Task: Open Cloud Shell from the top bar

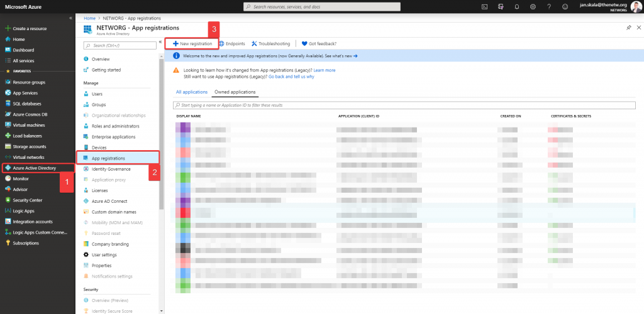Action: coord(485,6)
